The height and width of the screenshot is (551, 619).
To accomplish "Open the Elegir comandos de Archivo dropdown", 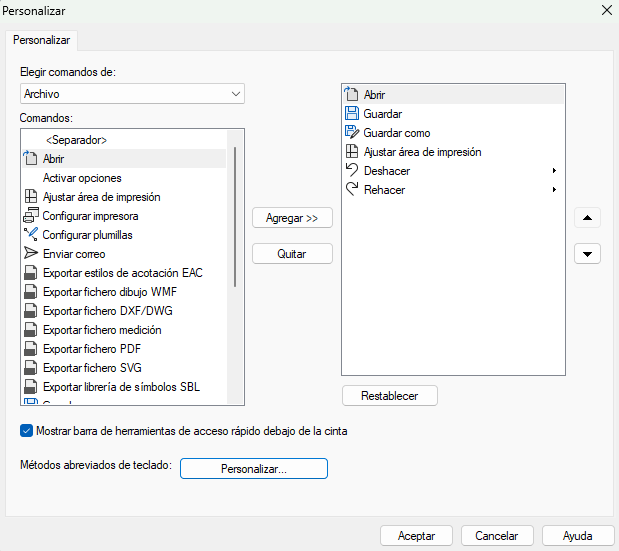I will [132, 94].
